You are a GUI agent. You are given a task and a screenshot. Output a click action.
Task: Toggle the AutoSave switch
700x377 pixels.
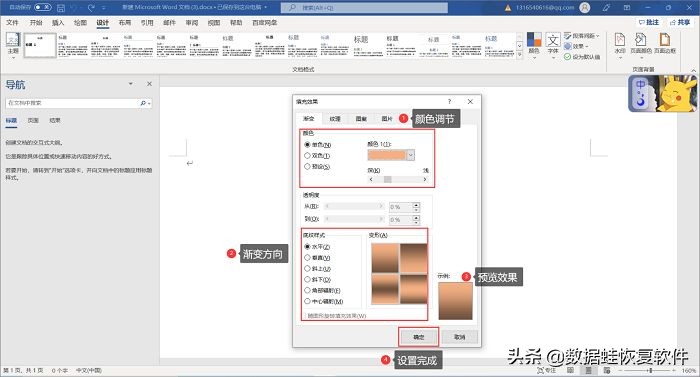tap(43, 7)
